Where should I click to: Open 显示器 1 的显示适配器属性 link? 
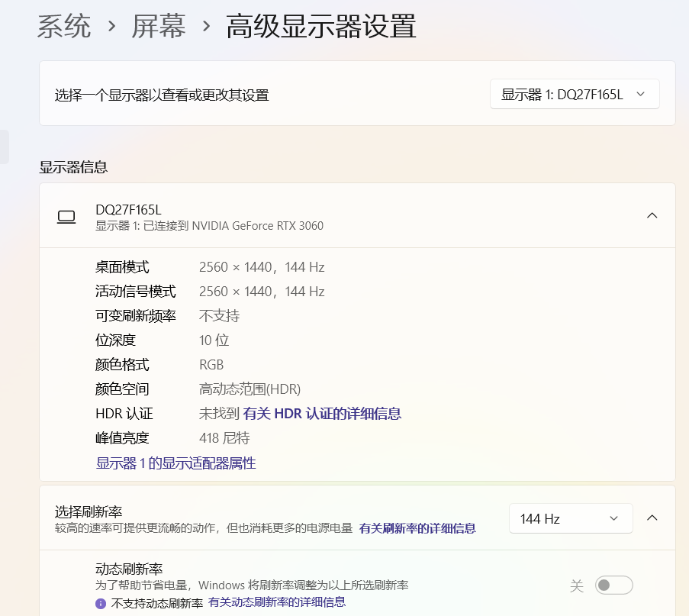click(175, 463)
